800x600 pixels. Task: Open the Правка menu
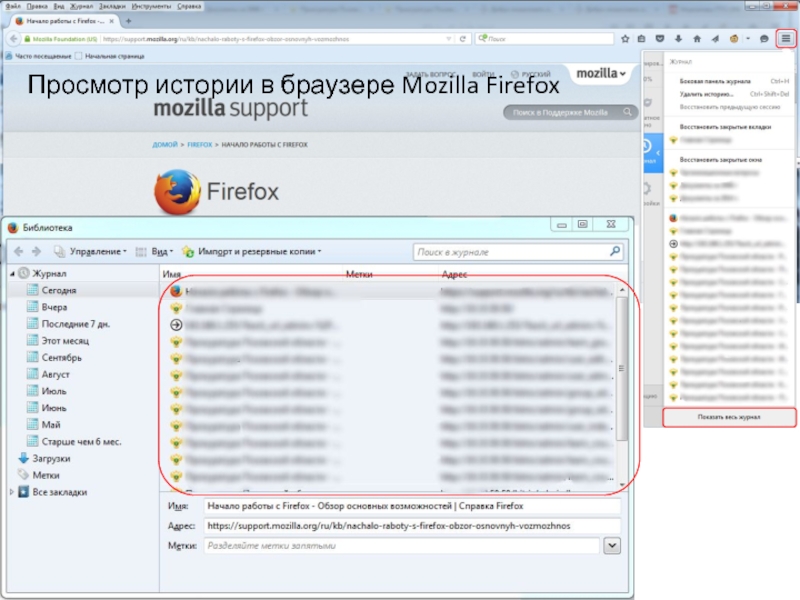coord(36,6)
